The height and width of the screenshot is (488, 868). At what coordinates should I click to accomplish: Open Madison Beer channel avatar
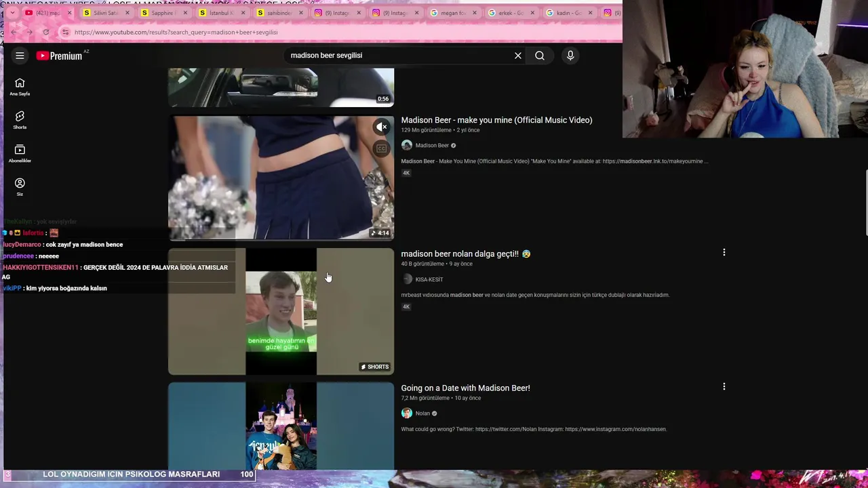407,145
